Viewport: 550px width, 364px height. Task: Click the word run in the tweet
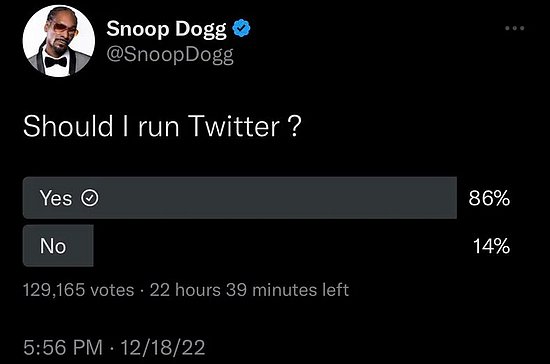(158, 129)
